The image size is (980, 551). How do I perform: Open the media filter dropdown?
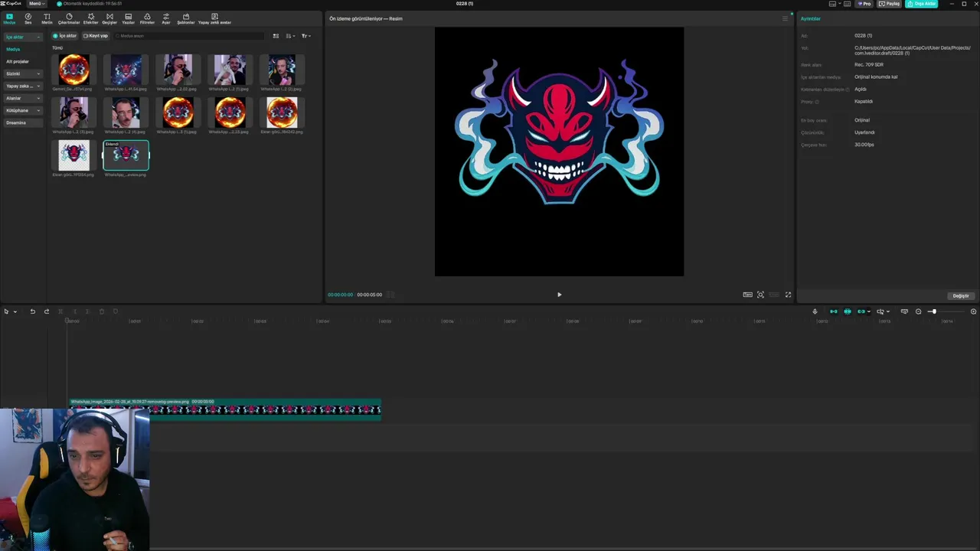point(305,36)
